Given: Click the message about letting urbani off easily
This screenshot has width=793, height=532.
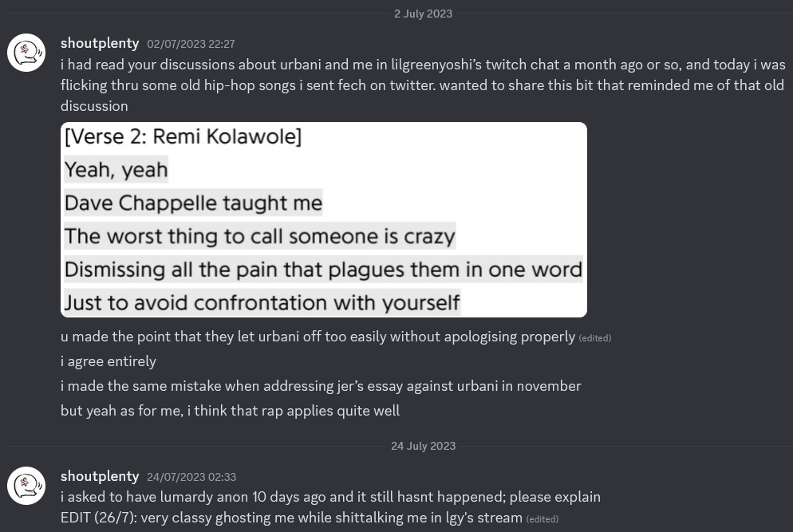Looking at the screenshot, I should [318, 337].
